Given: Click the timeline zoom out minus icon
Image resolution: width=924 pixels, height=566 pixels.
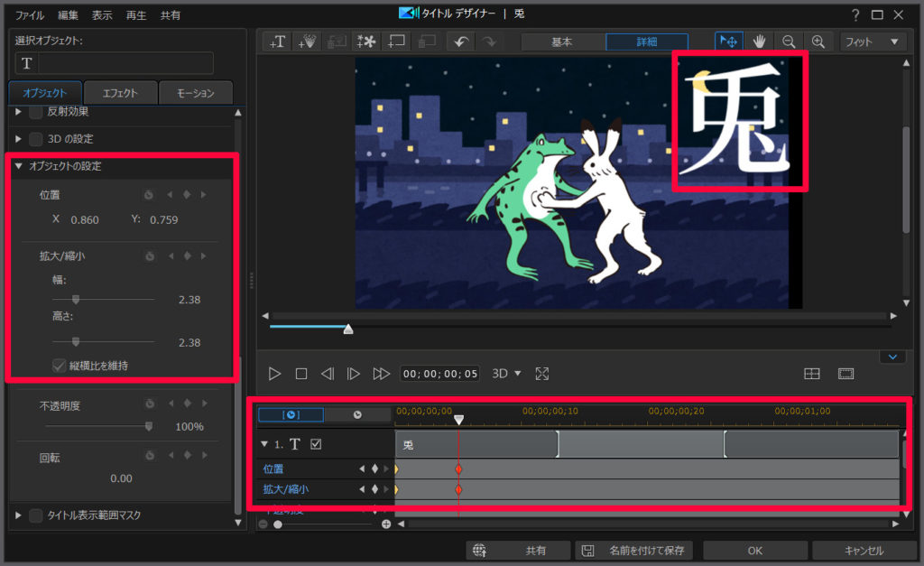Looking at the screenshot, I should click(263, 524).
